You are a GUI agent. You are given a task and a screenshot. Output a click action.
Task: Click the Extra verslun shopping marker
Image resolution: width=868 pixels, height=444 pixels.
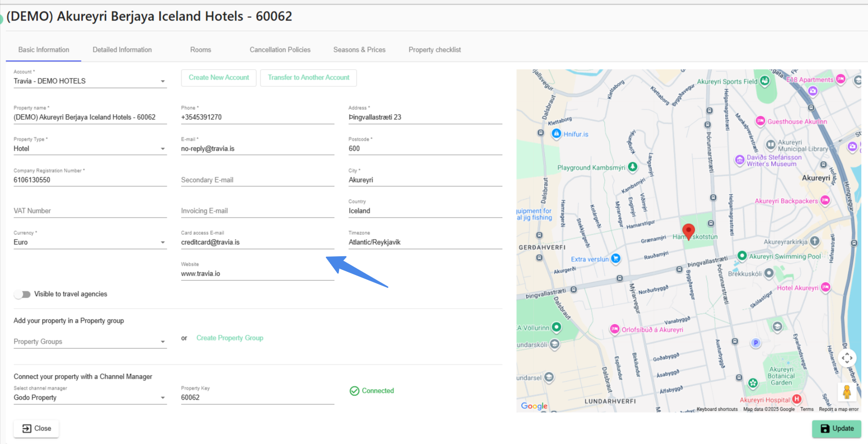click(x=616, y=258)
